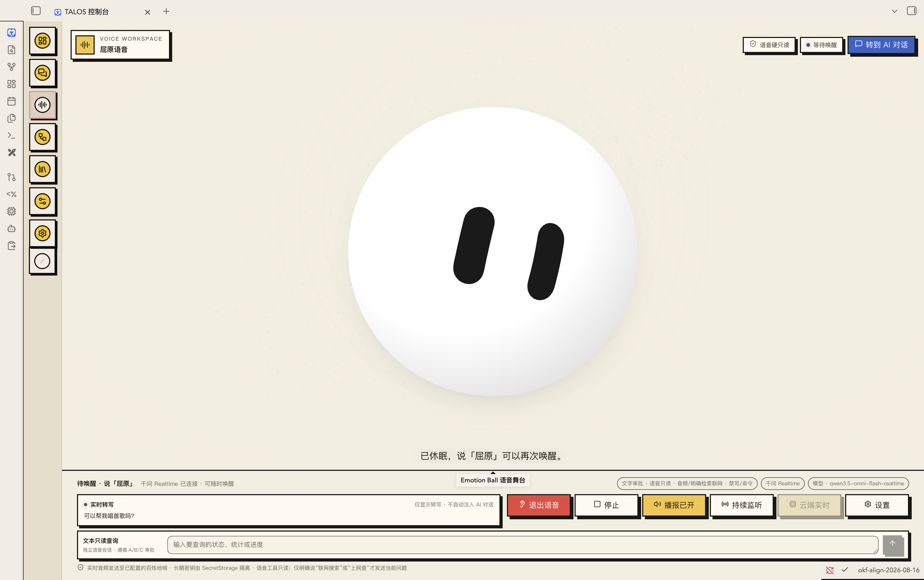This screenshot has width=924, height=580.
Task: Open the sliders tuning module icon
Action: [43, 201]
